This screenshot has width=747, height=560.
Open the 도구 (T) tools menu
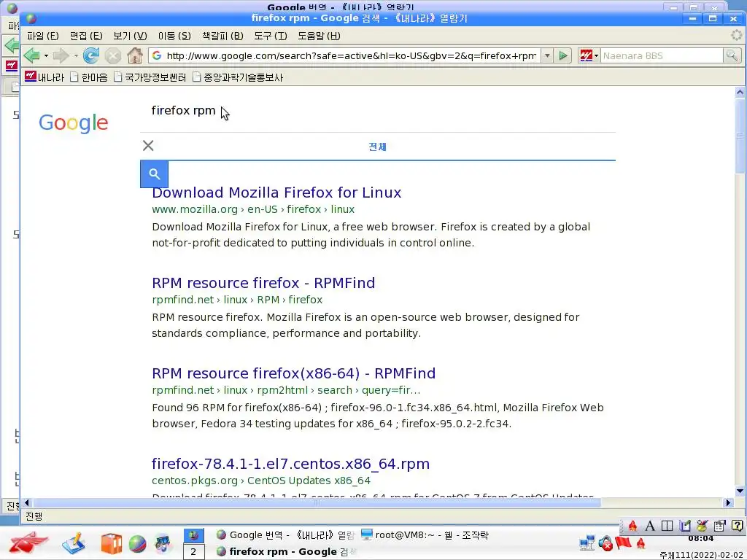point(271,36)
